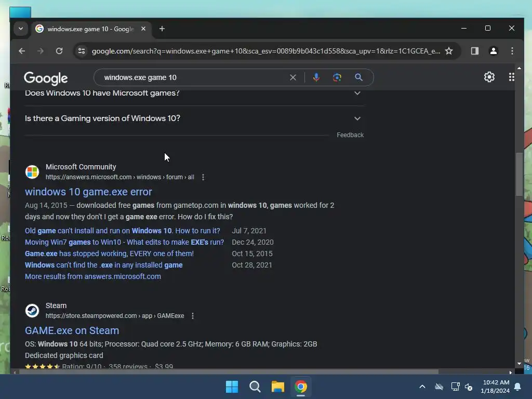Open "Windows can't find the .exe" link
This screenshot has width=532, height=399.
pyautogui.click(x=103, y=265)
